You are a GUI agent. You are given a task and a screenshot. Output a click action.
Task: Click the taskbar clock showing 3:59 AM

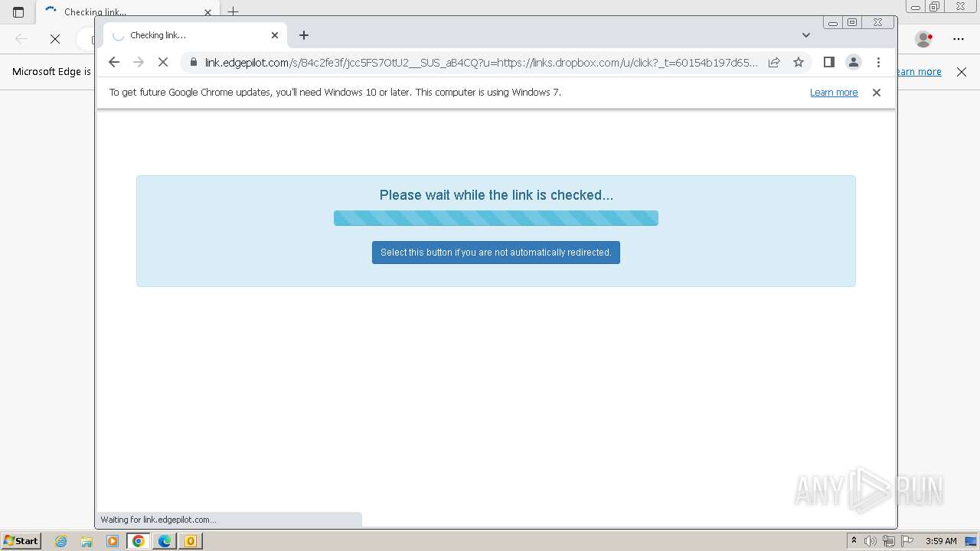(941, 541)
